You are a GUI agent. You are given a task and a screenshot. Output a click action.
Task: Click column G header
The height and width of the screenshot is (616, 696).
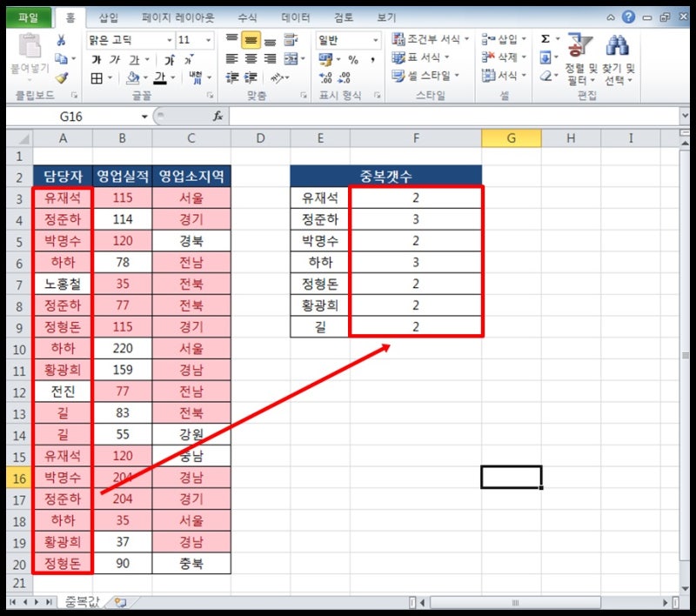tap(512, 138)
